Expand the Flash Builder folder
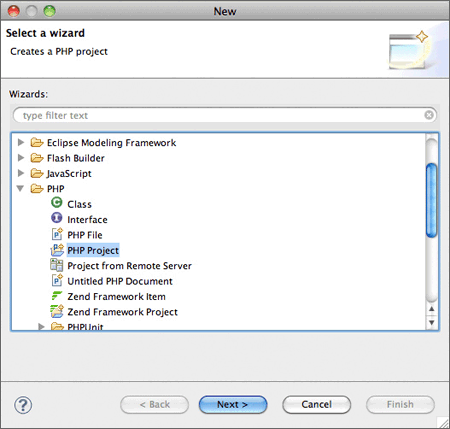Screen dimensions: 450x429 pos(21,158)
